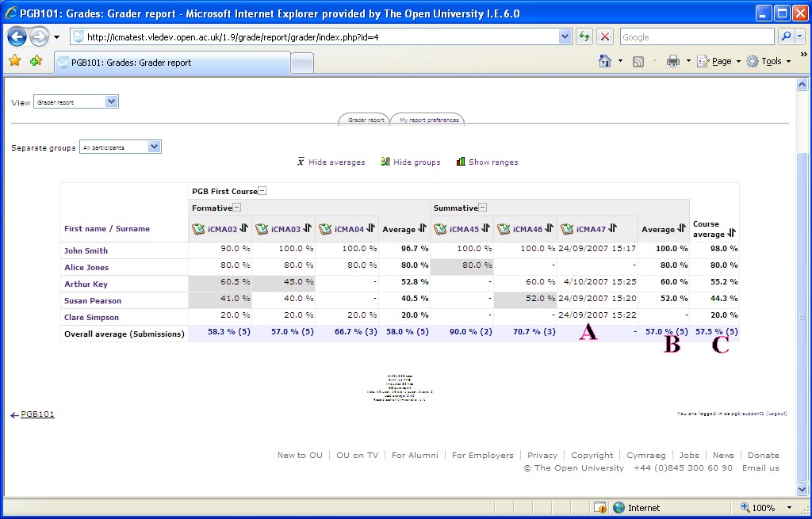This screenshot has height=519, width=812.
Task: Sort by Formative Average column arrows
Action: coord(422,228)
